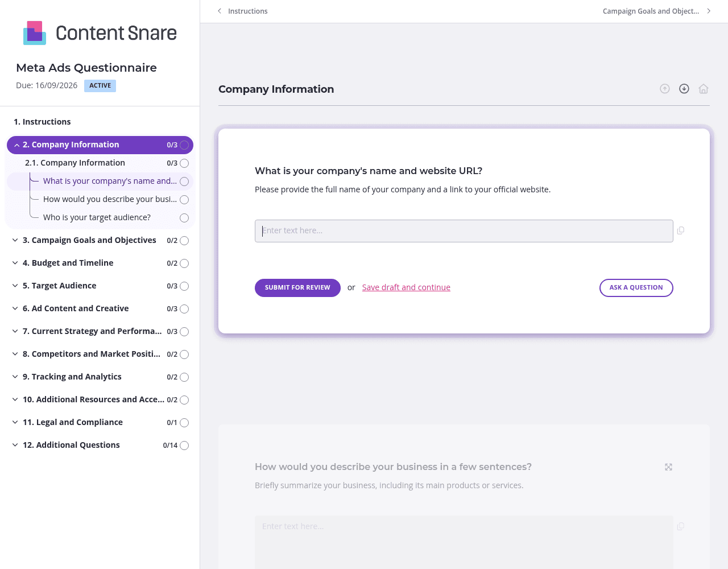Expand 9. Tracking and Analytics chevron
Viewport: 728px width, 569px height.
(x=15, y=377)
